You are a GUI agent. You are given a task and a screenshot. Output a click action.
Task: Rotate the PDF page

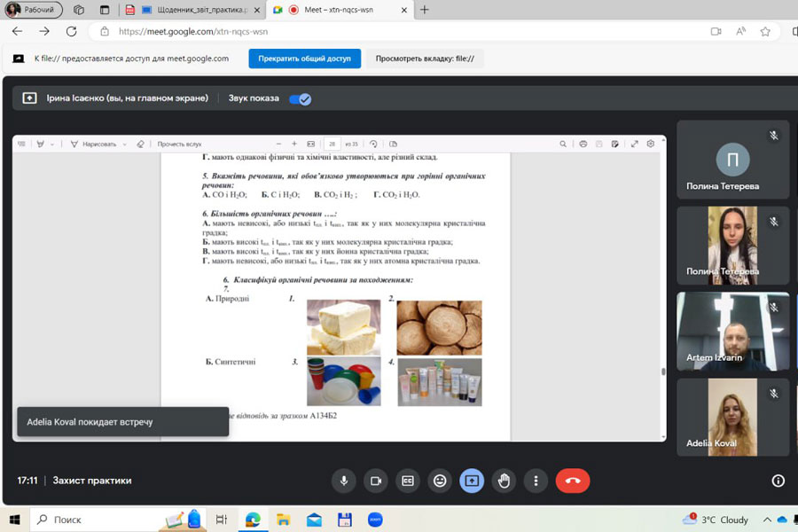[x=373, y=144]
